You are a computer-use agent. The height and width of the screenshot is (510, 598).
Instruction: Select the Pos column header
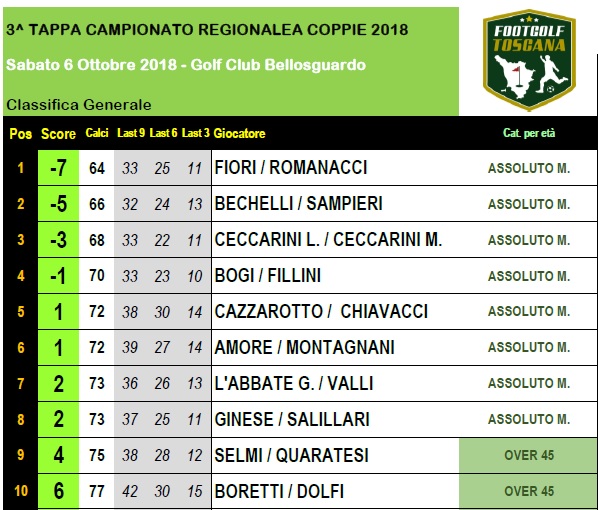21,134
